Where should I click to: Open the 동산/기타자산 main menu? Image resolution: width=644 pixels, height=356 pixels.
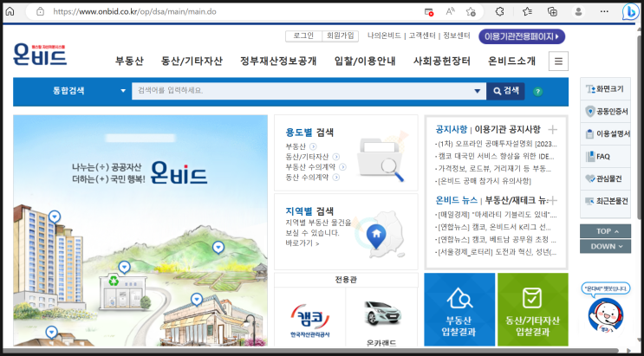click(192, 61)
